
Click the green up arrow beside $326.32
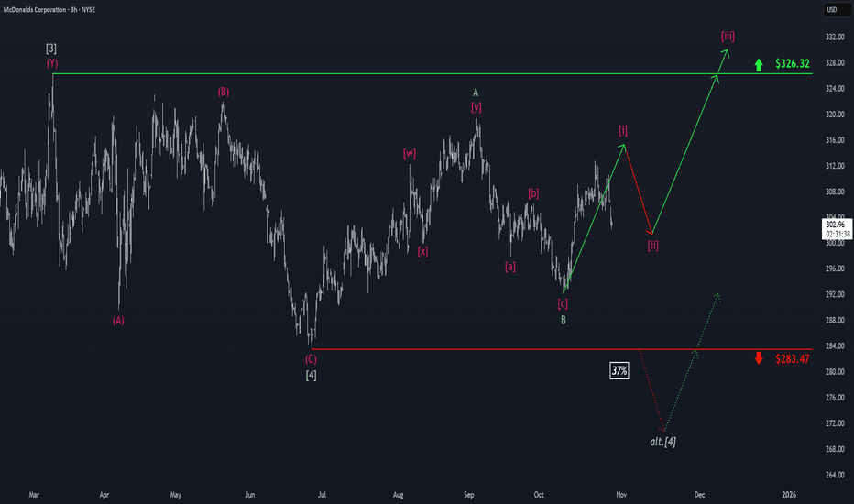click(758, 65)
